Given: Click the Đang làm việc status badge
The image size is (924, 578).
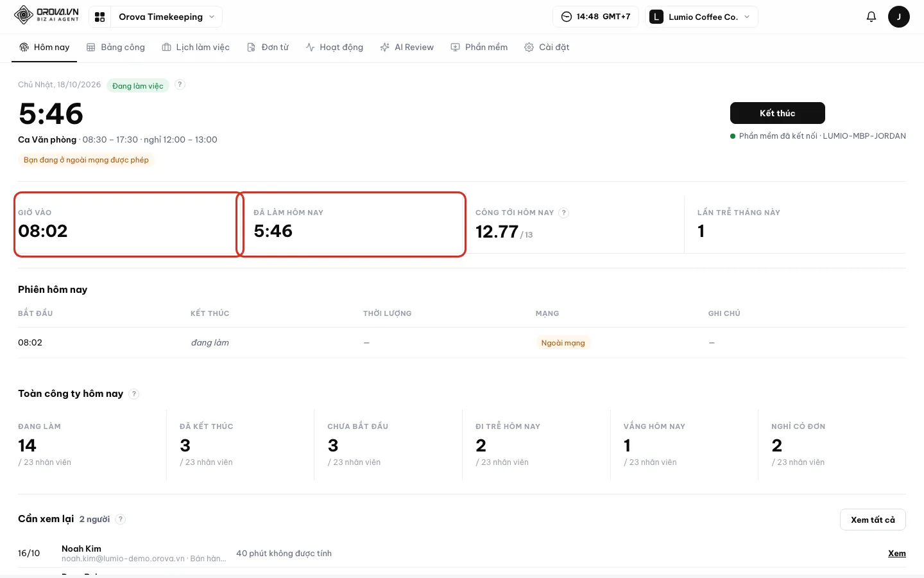Looking at the screenshot, I should 138,85.
